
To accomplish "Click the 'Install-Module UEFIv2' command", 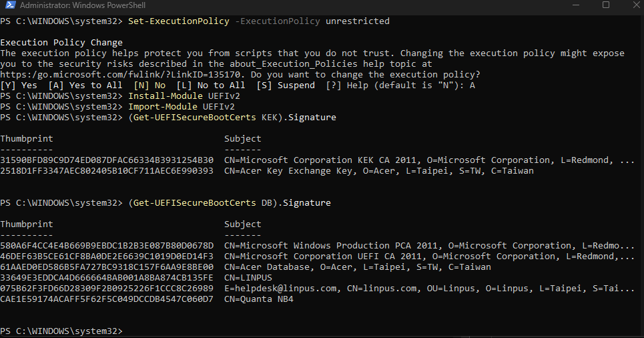I will coord(184,96).
